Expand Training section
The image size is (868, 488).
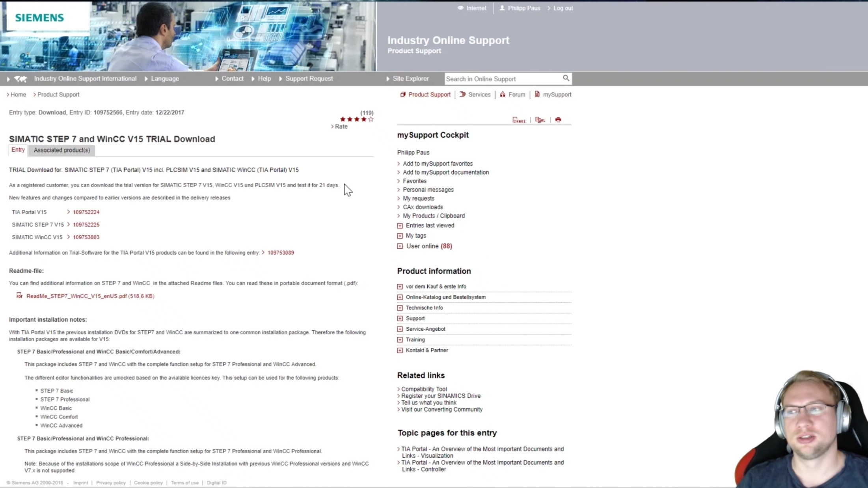pyautogui.click(x=400, y=340)
